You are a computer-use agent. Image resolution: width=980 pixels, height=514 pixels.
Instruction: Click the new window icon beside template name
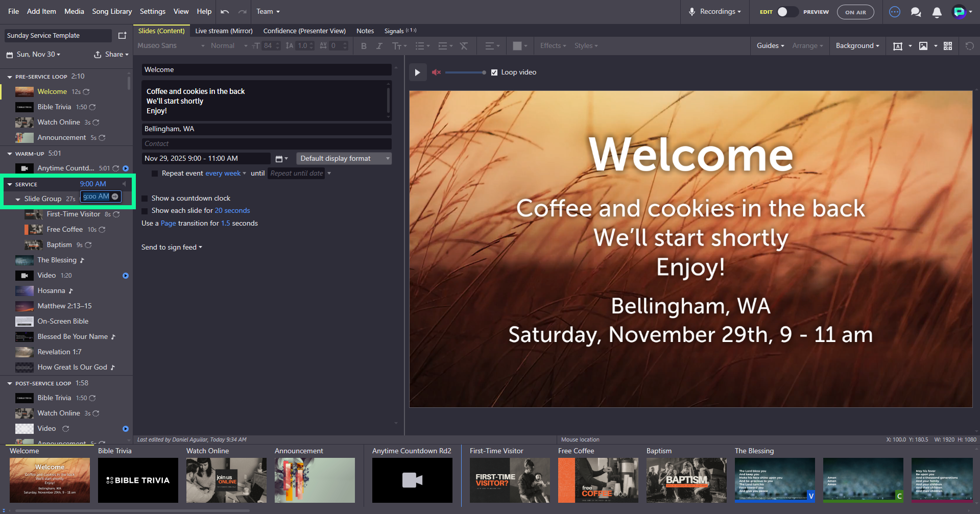click(123, 35)
